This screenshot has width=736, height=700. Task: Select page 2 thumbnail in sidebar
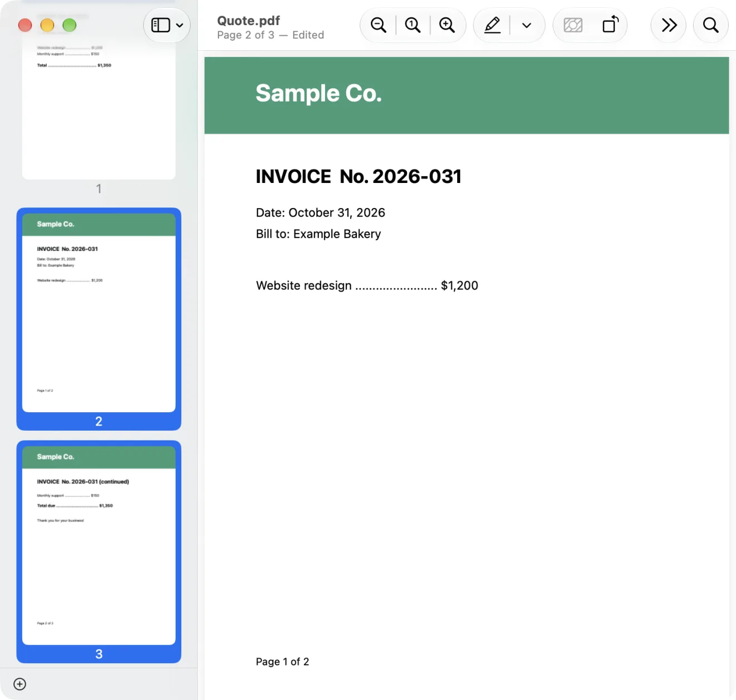click(99, 313)
